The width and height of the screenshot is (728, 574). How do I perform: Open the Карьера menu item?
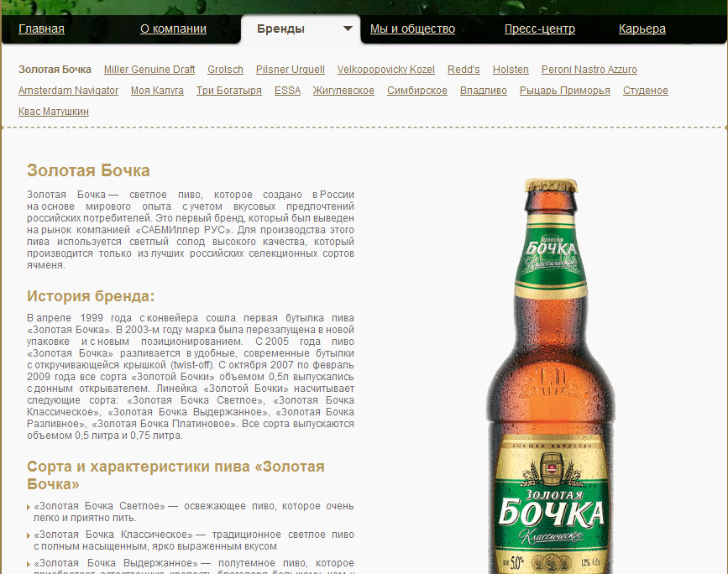(642, 29)
